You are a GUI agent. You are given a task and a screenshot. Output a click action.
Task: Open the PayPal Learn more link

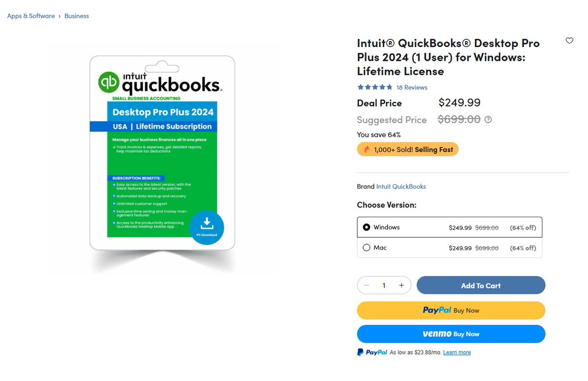point(457,353)
